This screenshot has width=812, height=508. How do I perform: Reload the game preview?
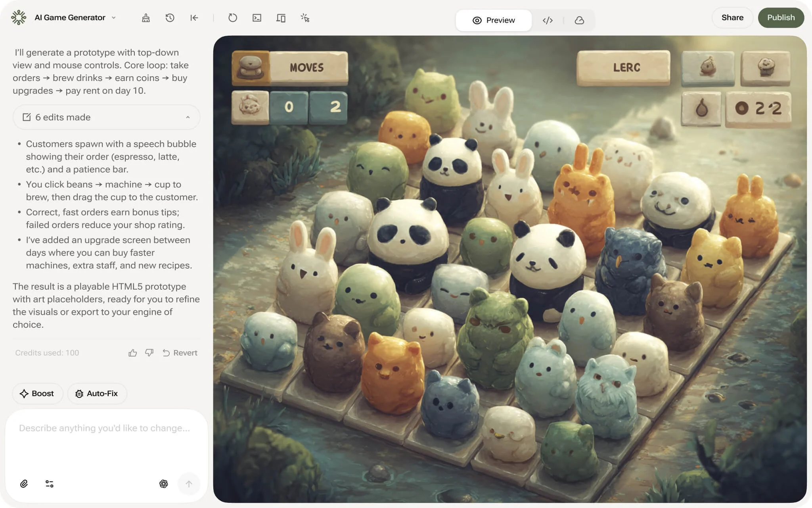pyautogui.click(x=233, y=18)
